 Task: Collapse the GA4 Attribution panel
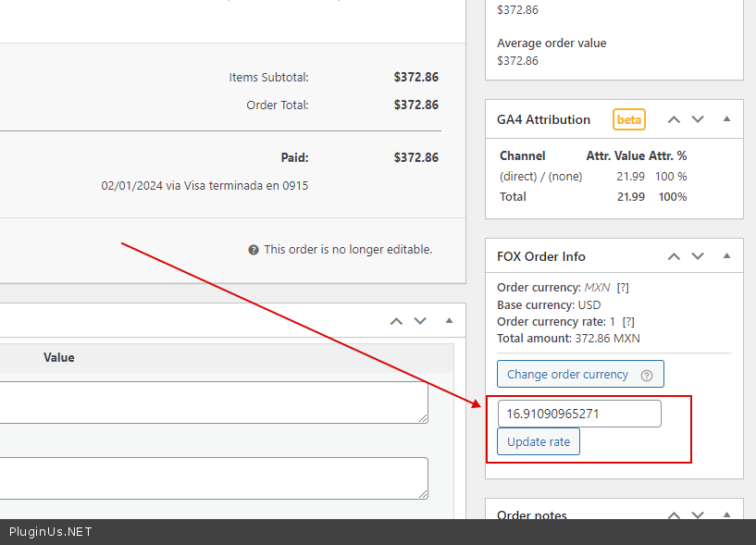point(726,119)
